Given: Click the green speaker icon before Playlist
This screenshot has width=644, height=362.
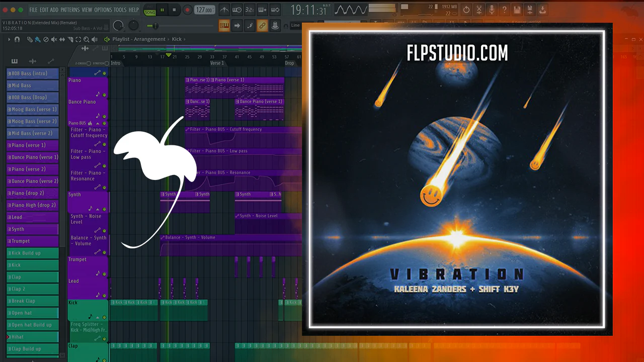Looking at the screenshot, I should tap(107, 39).
